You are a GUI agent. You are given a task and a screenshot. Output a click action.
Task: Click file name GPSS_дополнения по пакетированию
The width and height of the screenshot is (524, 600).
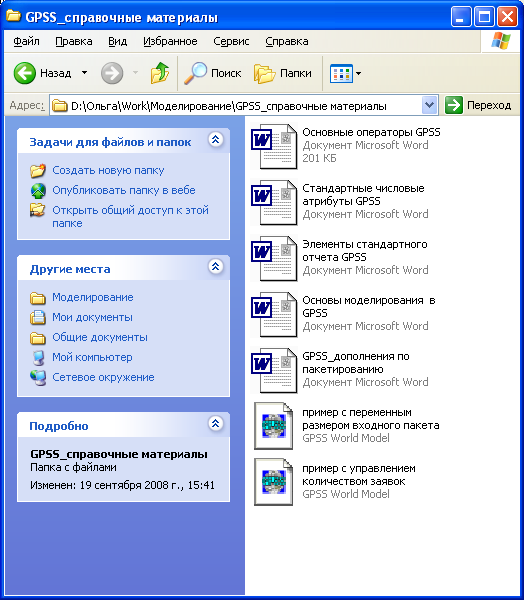click(356, 363)
